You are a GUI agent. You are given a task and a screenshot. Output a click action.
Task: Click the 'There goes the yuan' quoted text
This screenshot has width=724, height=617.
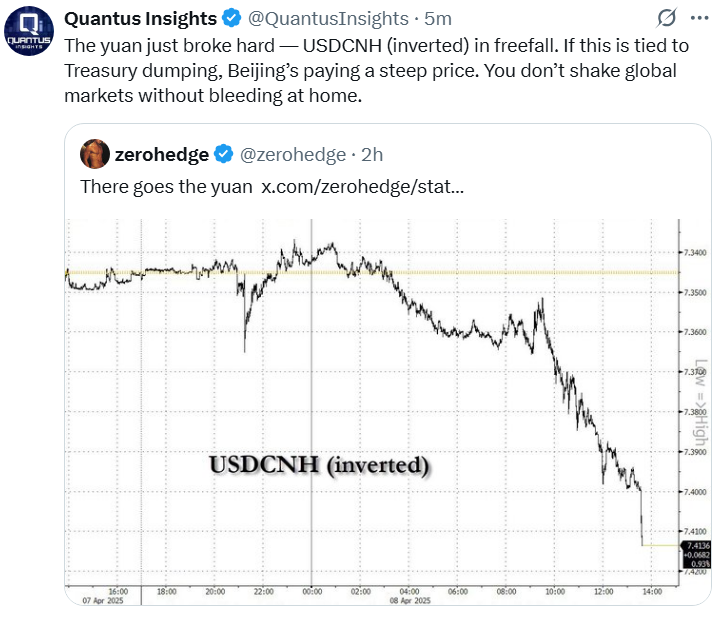(x=166, y=187)
